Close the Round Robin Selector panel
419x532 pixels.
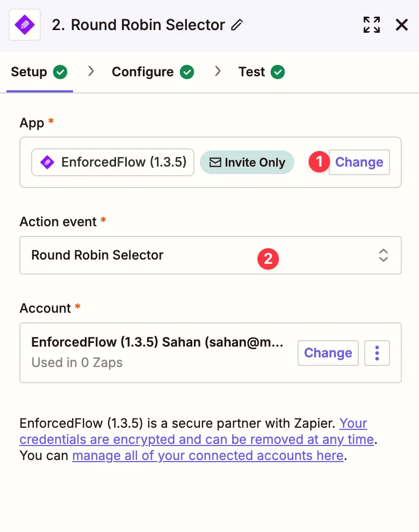click(401, 25)
